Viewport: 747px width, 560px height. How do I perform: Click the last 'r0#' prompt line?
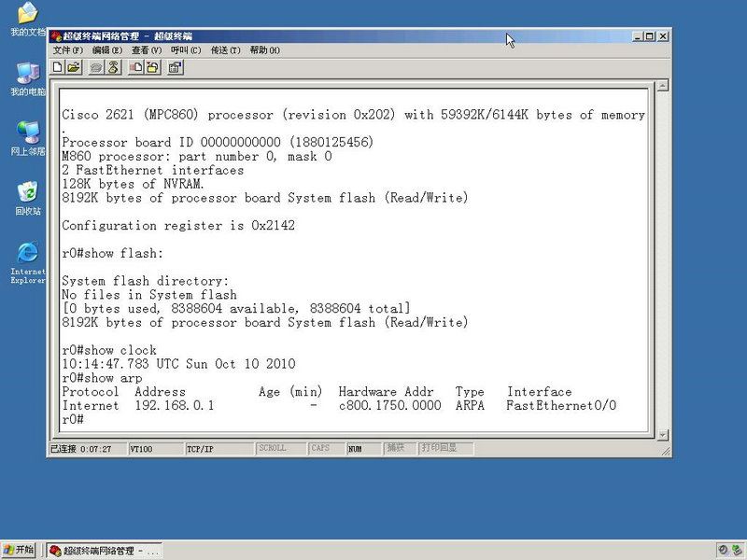click(x=73, y=419)
